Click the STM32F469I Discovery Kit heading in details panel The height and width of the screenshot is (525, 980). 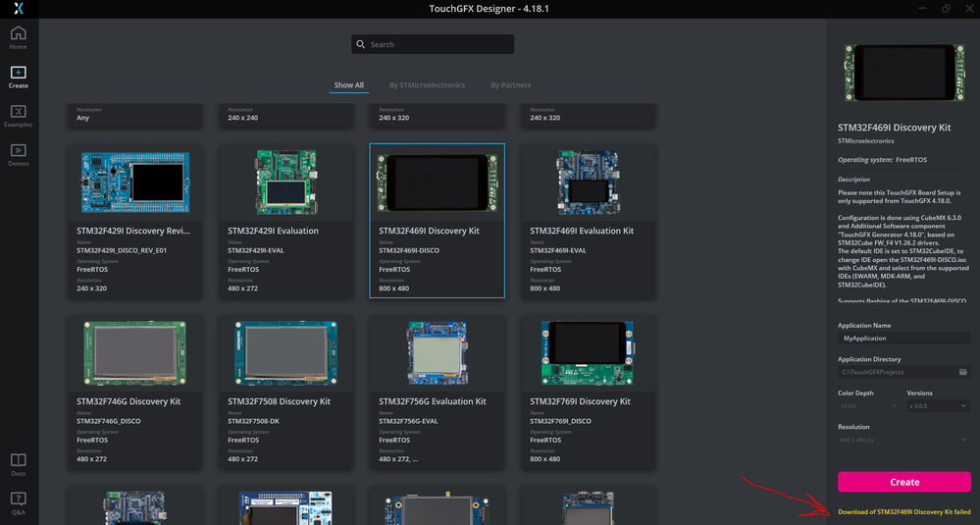point(894,128)
